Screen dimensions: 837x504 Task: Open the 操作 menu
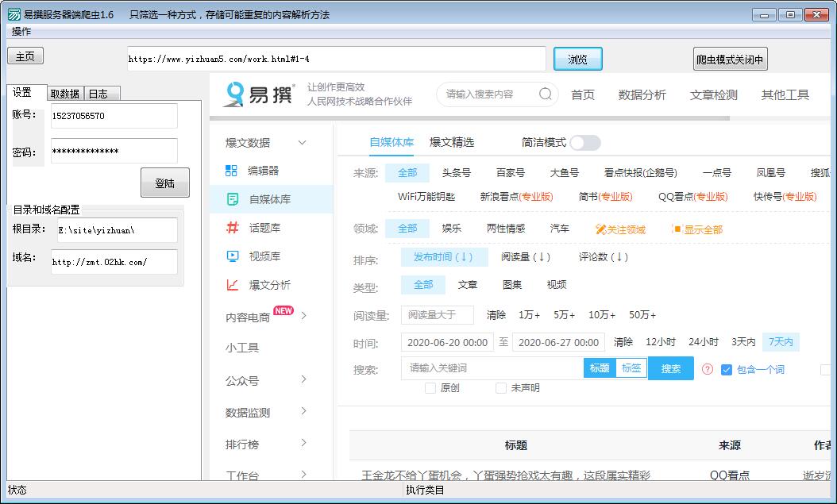(21, 32)
